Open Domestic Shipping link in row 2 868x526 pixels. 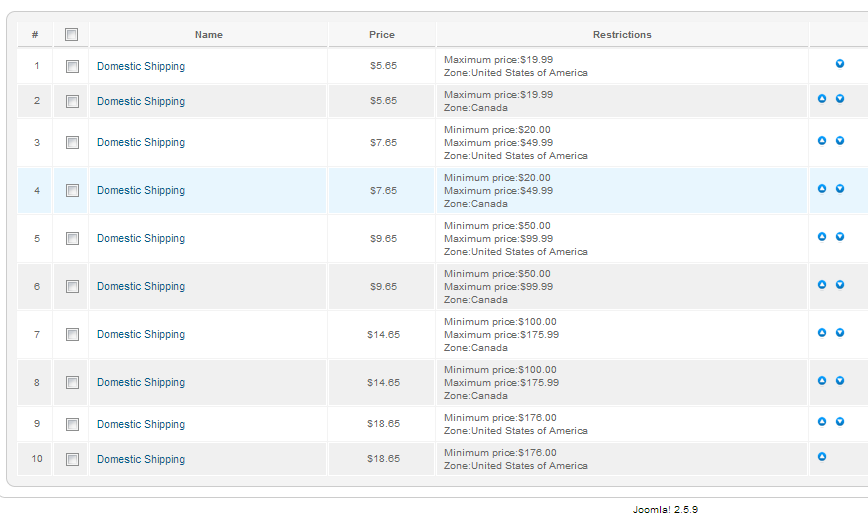(141, 102)
